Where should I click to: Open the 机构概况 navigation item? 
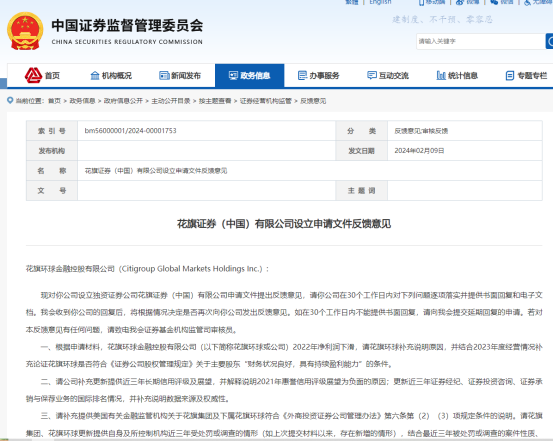(x=111, y=75)
